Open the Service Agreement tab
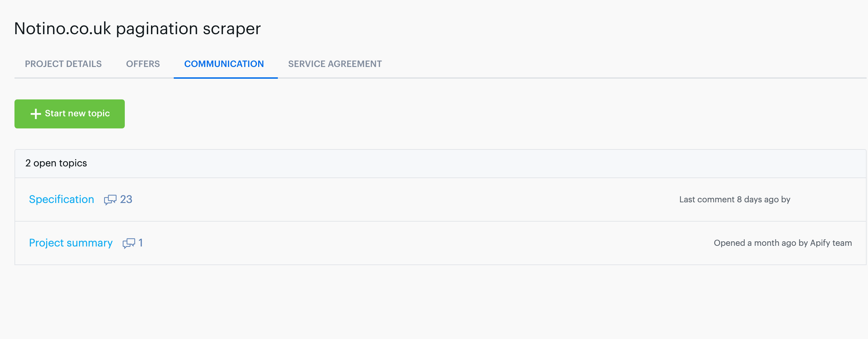 (x=335, y=64)
